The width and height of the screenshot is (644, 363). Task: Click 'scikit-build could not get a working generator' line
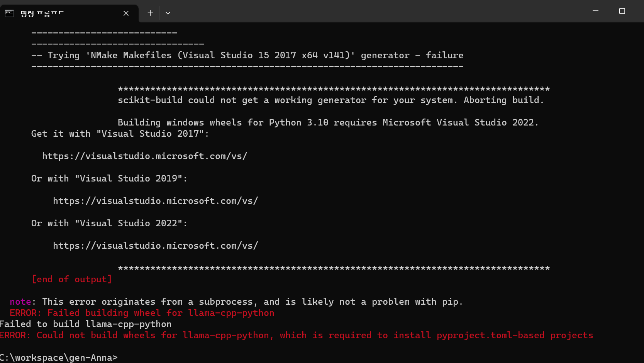[x=331, y=100]
